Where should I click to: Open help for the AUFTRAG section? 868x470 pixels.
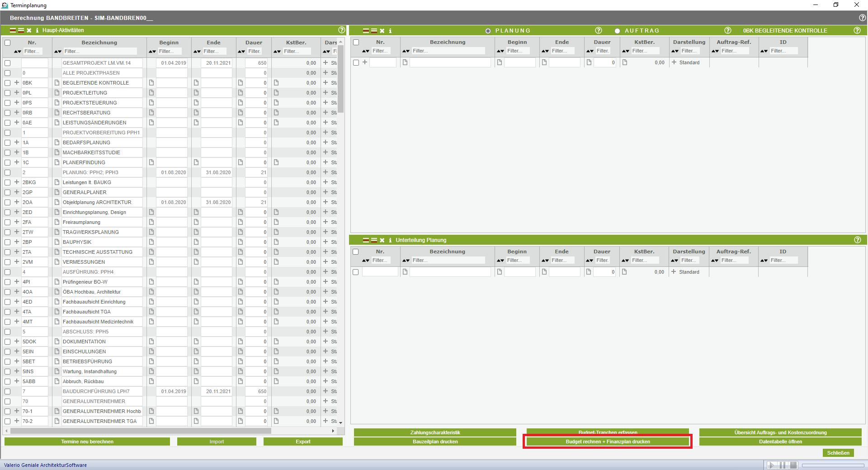[727, 30]
